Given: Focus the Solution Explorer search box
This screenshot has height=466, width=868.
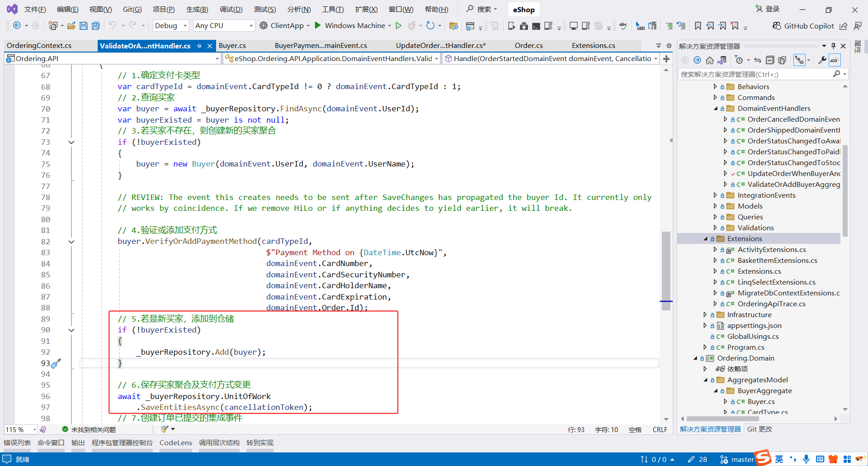Looking at the screenshot, I should 756,74.
